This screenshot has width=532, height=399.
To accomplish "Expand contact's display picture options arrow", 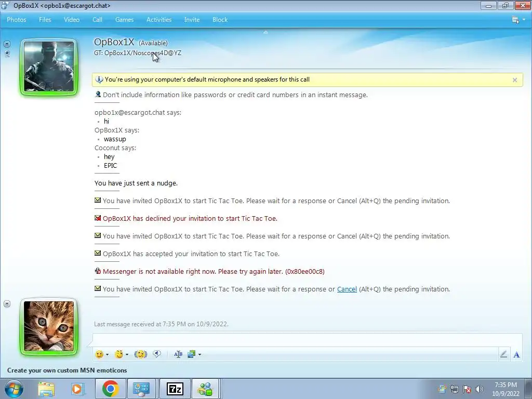I will (7, 44).
